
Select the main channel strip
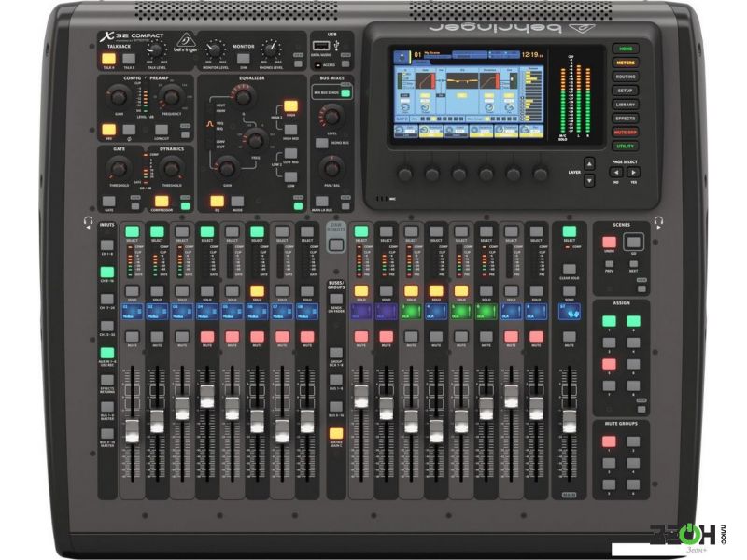click(x=569, y=231)
